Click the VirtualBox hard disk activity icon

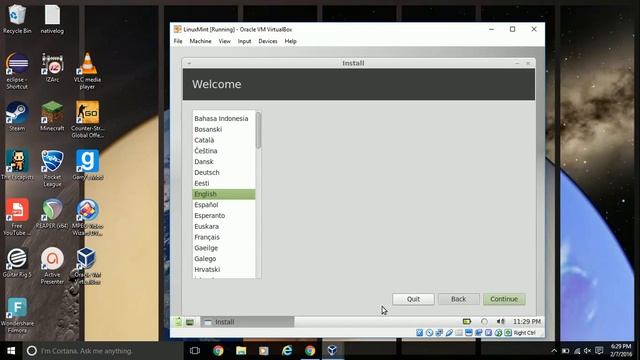pyautogui.click(x=419, y=333)
